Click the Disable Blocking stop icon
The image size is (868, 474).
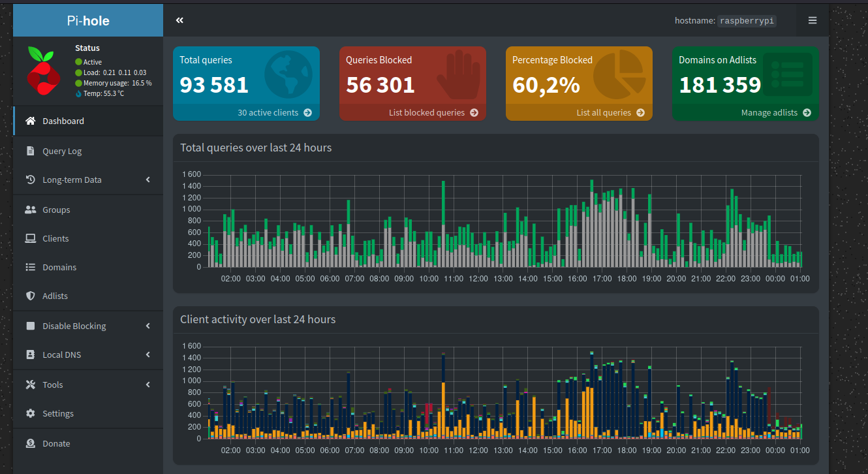coord(30,326)
